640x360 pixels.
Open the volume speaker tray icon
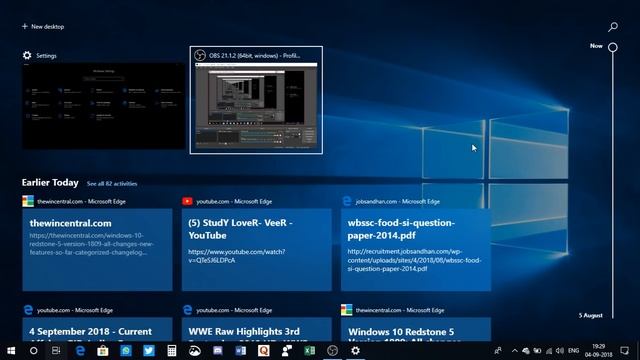click(560, 351)
